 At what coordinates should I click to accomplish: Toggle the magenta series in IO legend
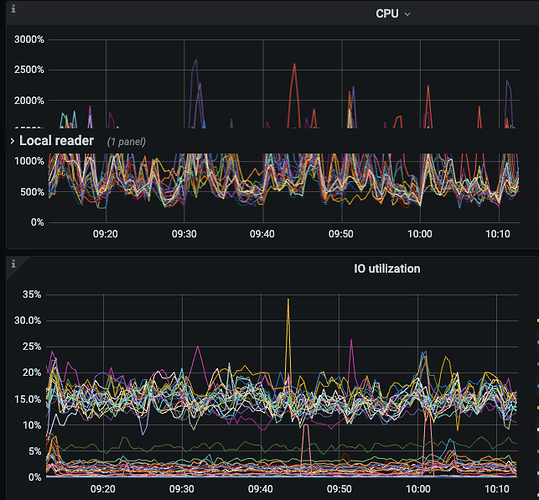click(538, 342)
